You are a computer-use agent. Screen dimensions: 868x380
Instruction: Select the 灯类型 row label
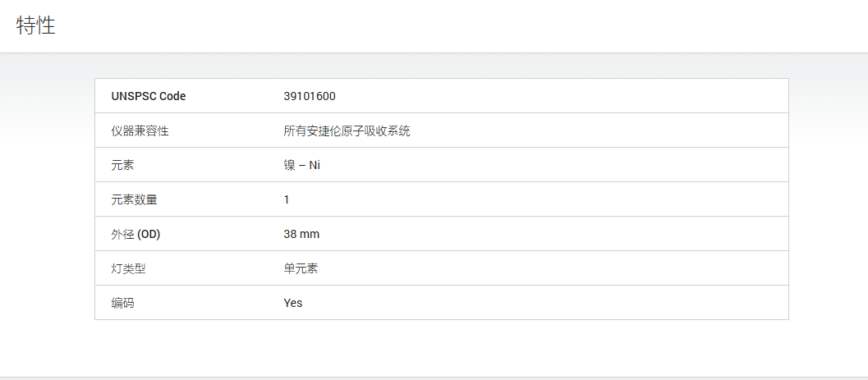128,269
